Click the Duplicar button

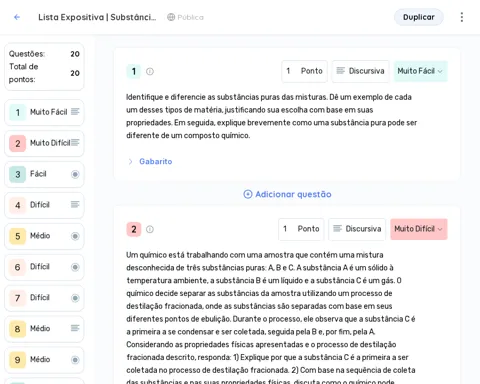pos(419,17)
